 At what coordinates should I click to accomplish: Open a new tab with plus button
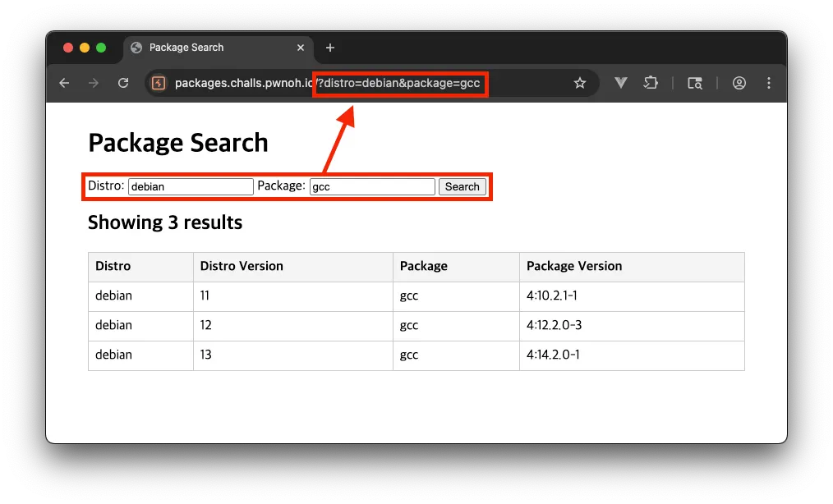tap(330, 48)
